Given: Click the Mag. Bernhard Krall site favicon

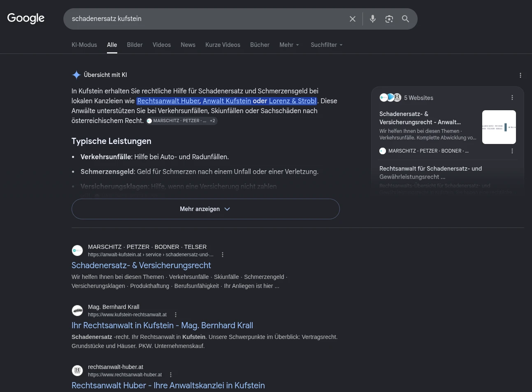Looking at the screenshot, I should click(77, 311).
